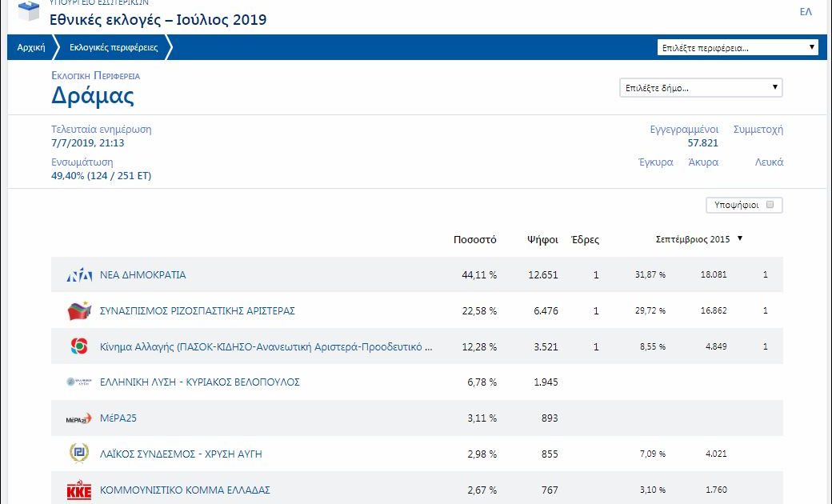Click the ΜέΡΑ25 party logo
Screen dimensions: 832x504
coord(79,418)
